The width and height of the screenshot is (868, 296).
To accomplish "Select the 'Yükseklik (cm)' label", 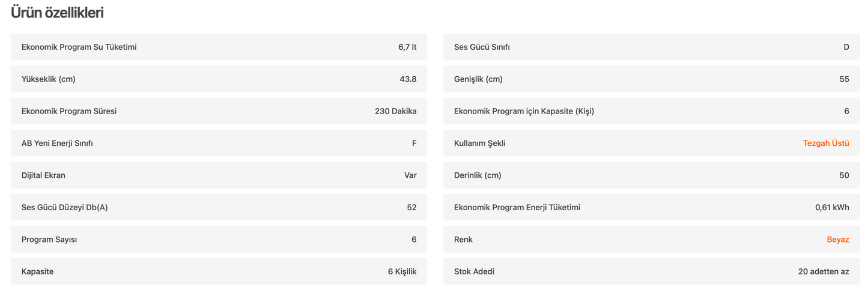I will coord(48,79).
